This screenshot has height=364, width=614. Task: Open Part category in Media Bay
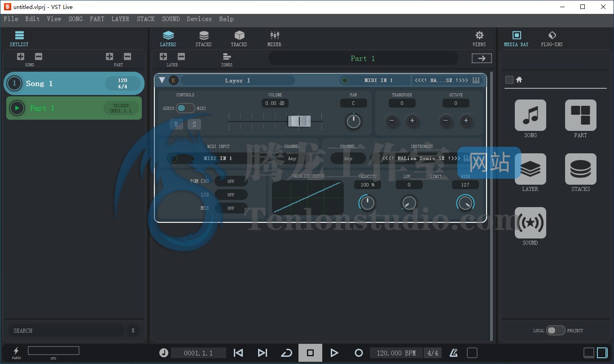click(x=581, y=115)
